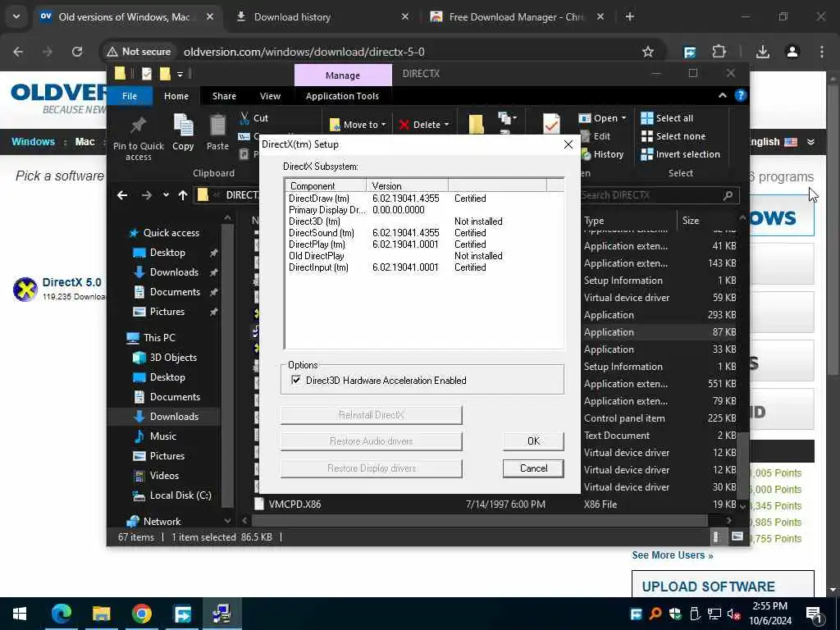The image size is (840, 630).
Task: Click the Paste icon in the ribbon
Action: point(217,126)
